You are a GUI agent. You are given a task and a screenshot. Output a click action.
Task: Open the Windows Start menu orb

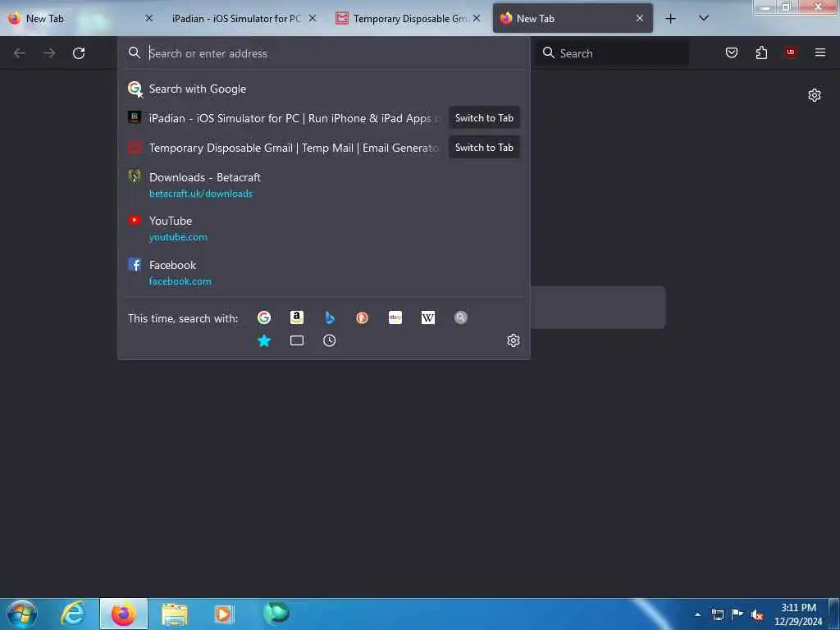22,614
